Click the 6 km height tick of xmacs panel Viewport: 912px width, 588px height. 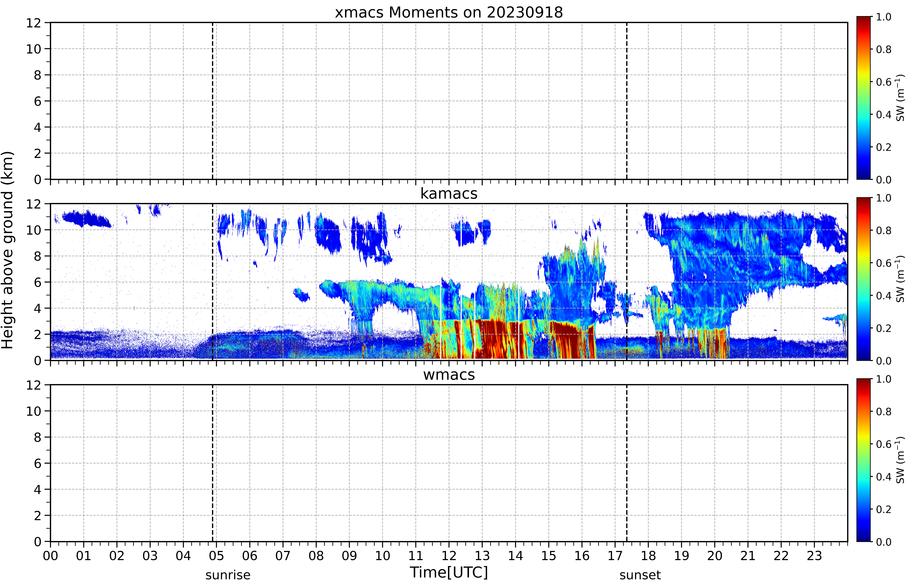tap(37, 101)
